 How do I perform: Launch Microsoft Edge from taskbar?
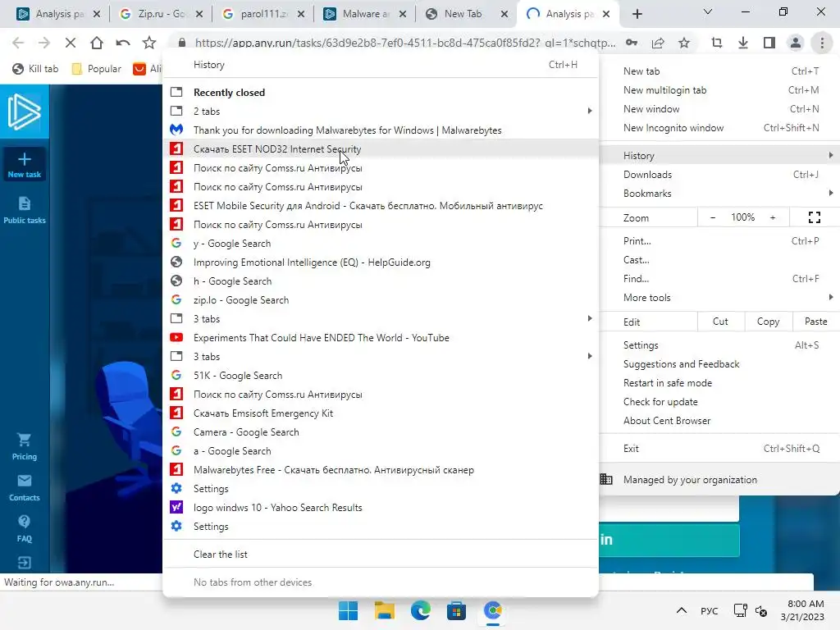[421, 610]
